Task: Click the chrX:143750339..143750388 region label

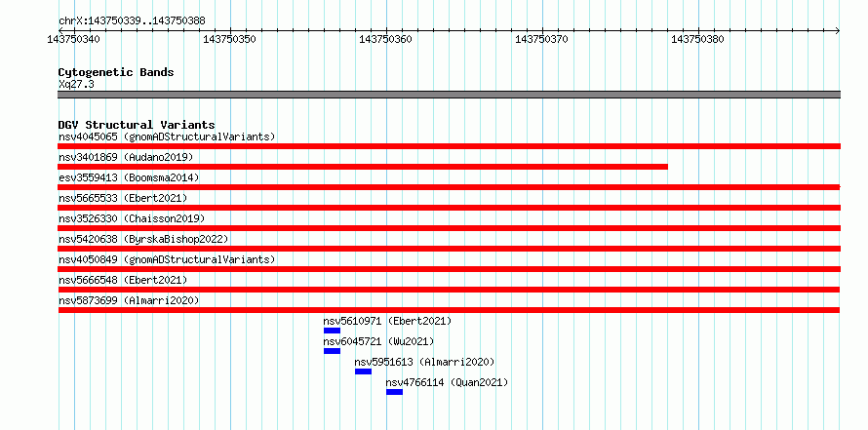Action: [x=132, y=21]
